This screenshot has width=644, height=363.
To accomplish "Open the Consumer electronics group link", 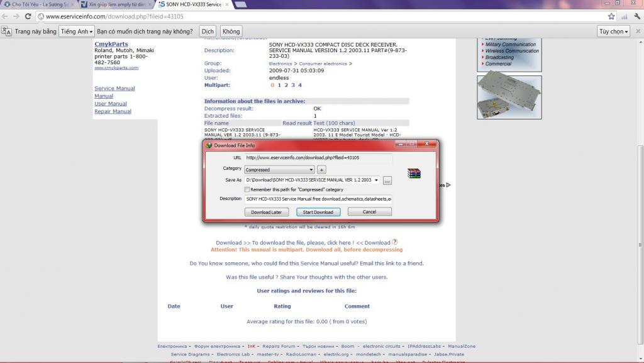I will [x=323, y=64].
